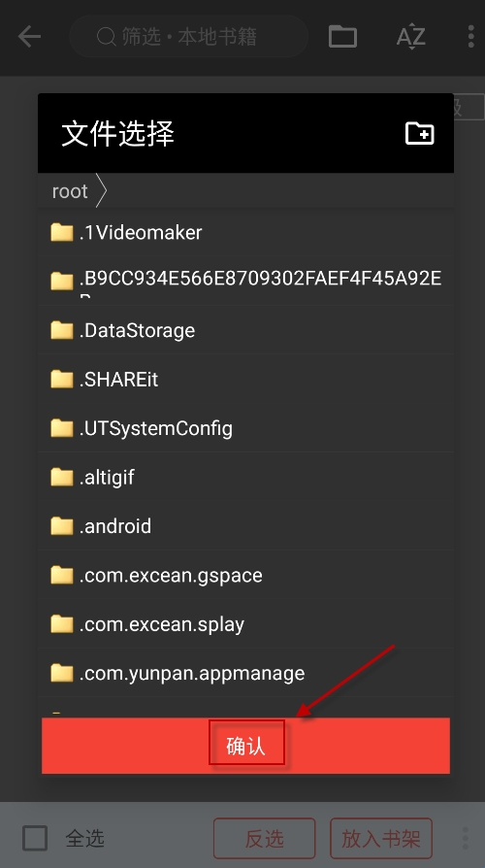The width and height of the screenshot is (485, 868).
Task: Open the .UTSystemConfig folder
Action: 245,428
